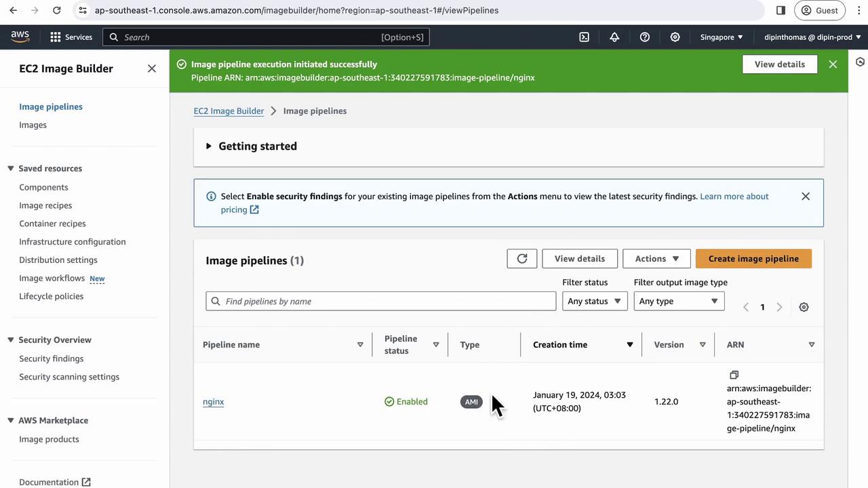868x488 pixels.
Task: Go to Image pipelines in sidebar
Action: (x=51, y=107)
